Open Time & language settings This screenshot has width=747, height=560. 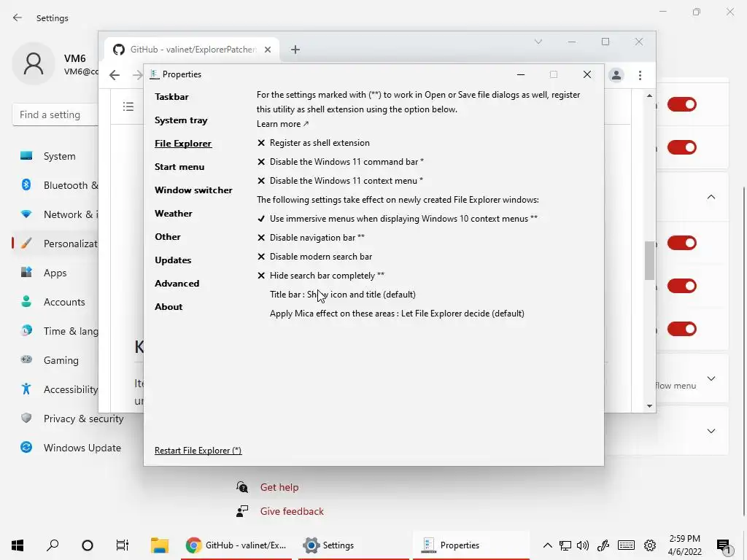point(58,331)
